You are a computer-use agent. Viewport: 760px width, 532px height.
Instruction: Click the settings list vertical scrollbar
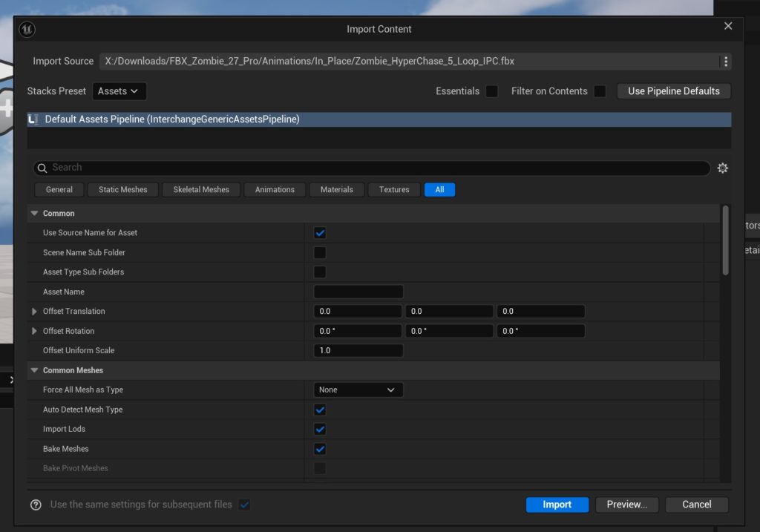coord(726,241)
